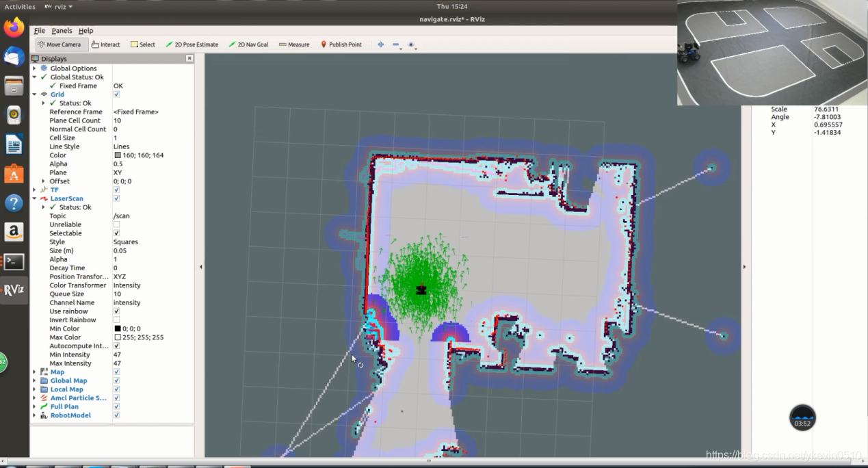Screen dimensions: 868x468
Task: Choose the 2D Pose Estimate tool
Action: 192,44
